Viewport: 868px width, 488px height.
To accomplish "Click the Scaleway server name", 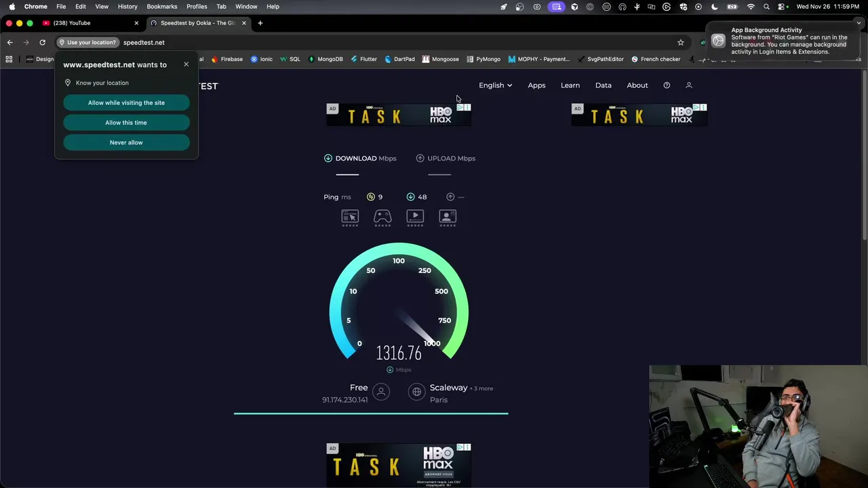I will (x=448, y=388).
